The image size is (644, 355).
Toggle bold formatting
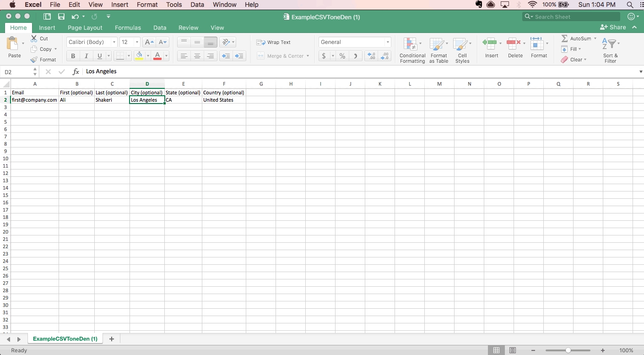coord(73,56)
